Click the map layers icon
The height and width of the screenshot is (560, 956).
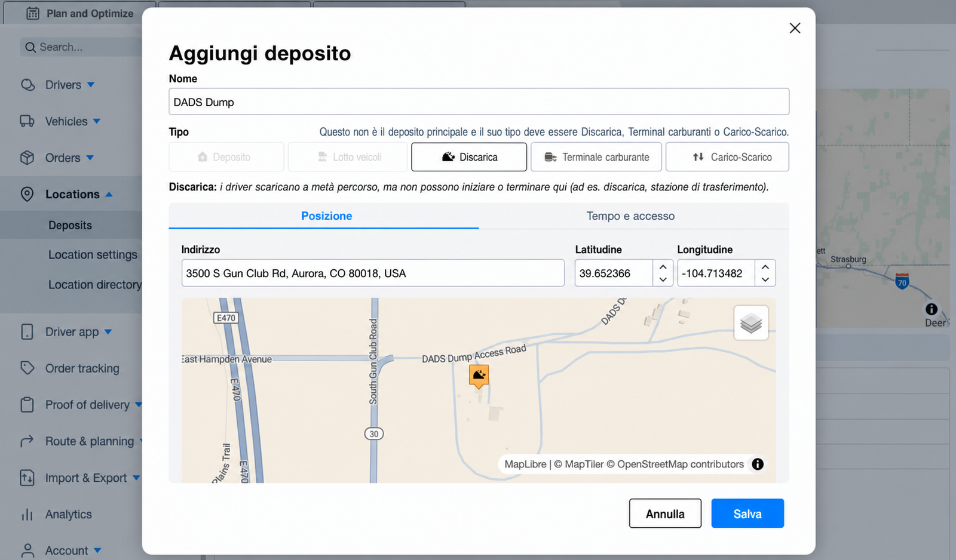pyautogui.click(x=751, y=323)
